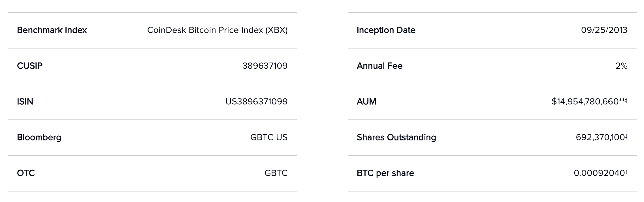Screen dimensions: 644x202
Task: Click the Bloomberg label
Action: (39, 137)
